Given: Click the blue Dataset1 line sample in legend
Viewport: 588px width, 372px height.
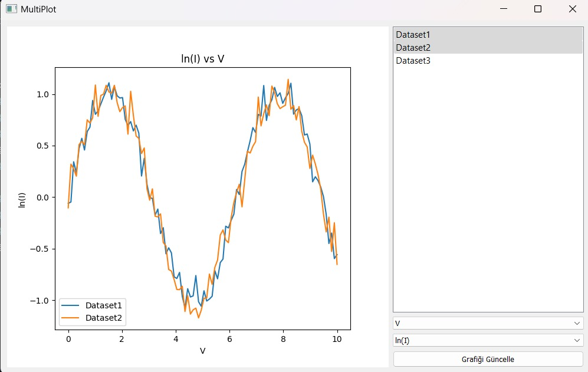Looking at the screenshot, I should [x=71, y=305].
